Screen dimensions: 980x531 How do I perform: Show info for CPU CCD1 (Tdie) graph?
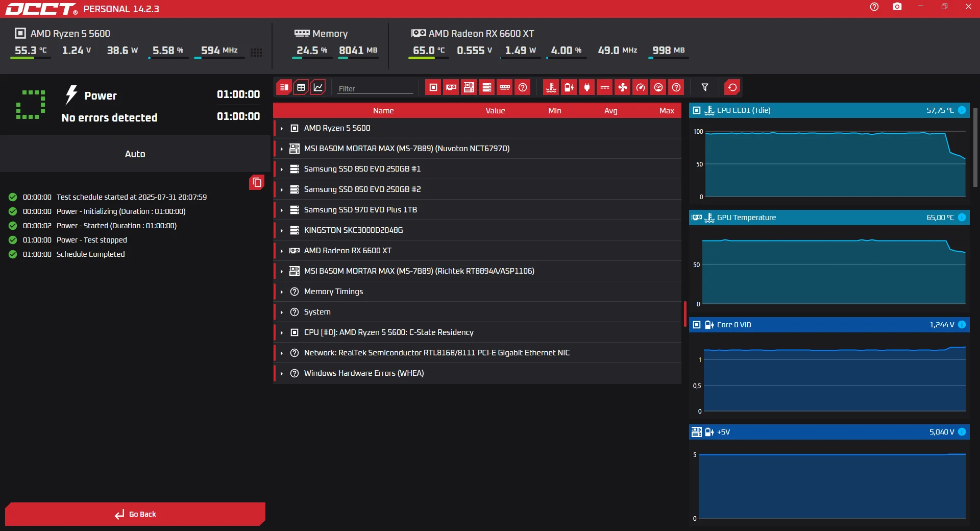click(x=962, y=110)
